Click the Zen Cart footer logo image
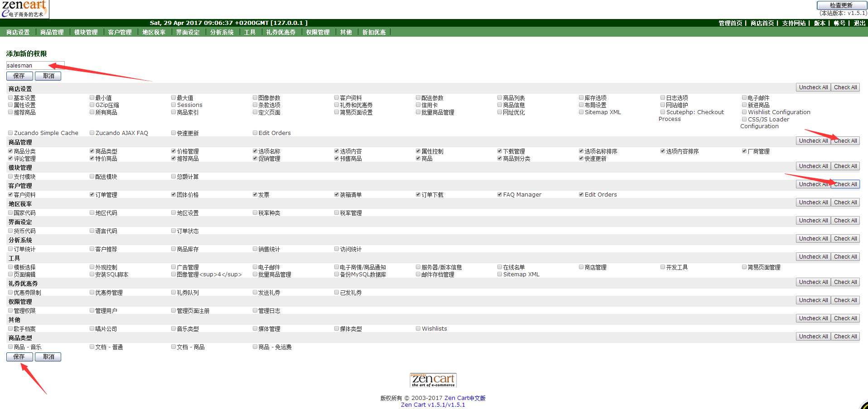This screenshot has width=868, height=409. click(x=433, y=380)
